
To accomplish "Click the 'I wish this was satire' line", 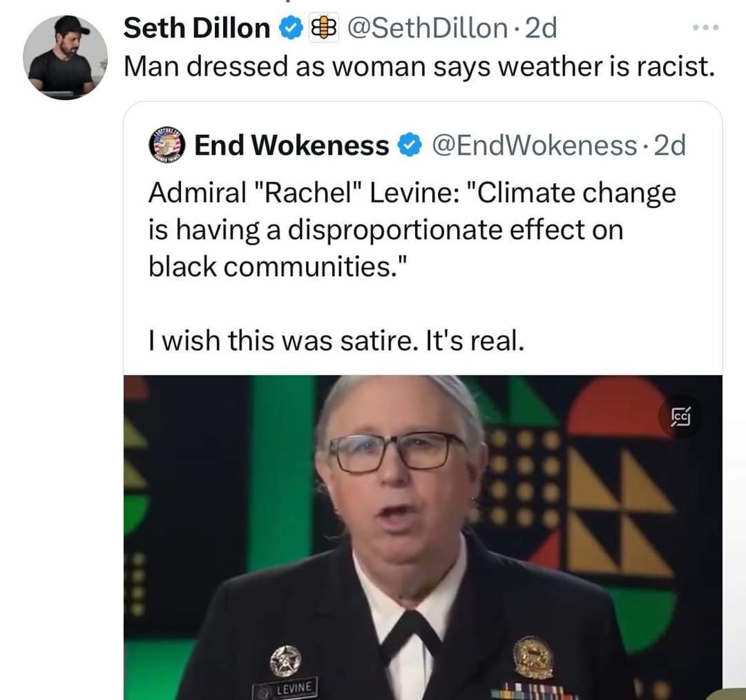I will [x=336, y=341].
